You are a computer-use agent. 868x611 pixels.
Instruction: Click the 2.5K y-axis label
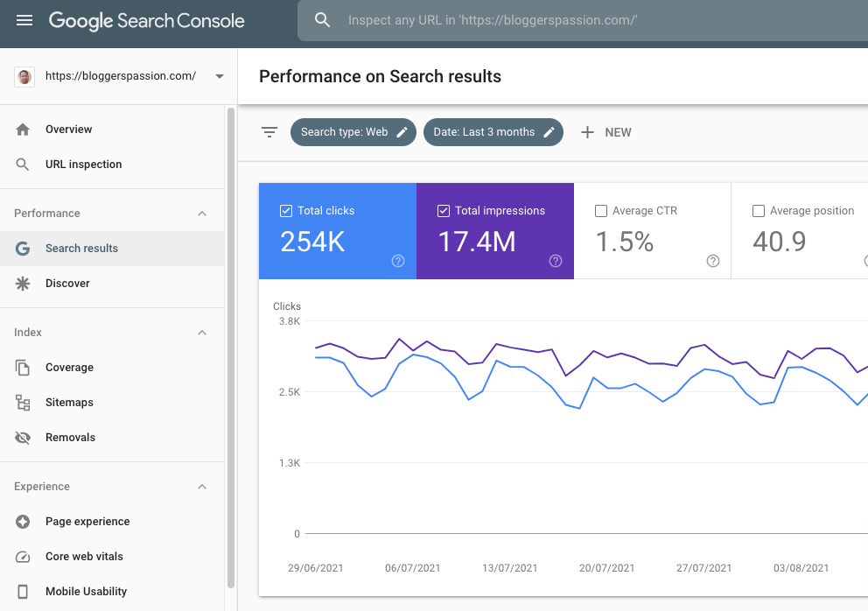point(290,392)
